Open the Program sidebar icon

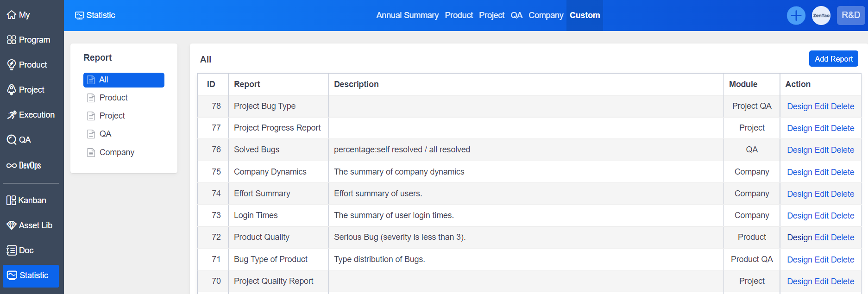pos(29,40)
